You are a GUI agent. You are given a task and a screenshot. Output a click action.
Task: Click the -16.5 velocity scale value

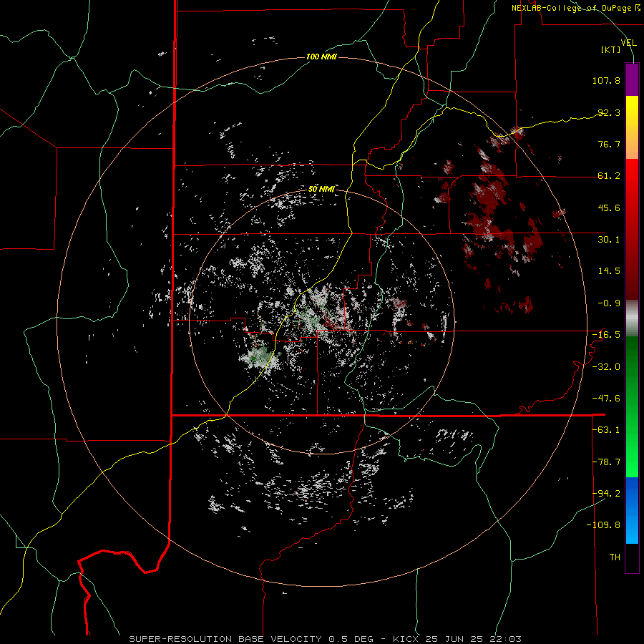(606, 335)
